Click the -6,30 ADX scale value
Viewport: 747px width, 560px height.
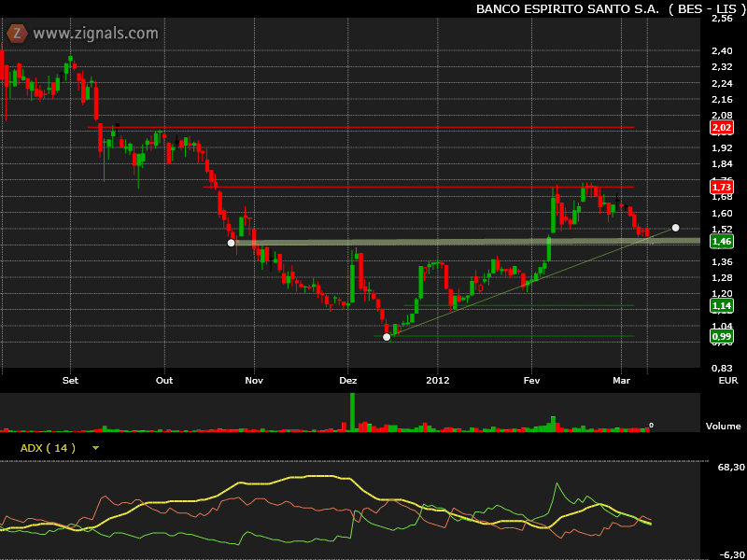pyautogui.click(x=732, y=554)
